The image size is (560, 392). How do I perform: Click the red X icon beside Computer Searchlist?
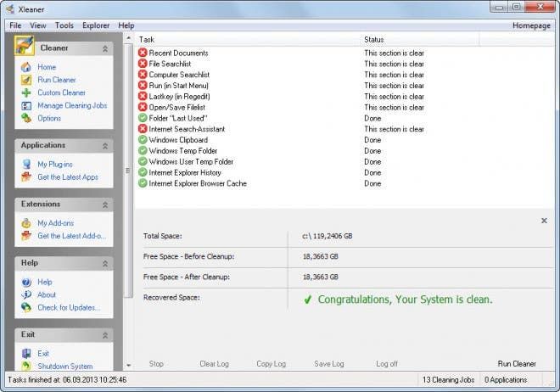click(143, 75)
